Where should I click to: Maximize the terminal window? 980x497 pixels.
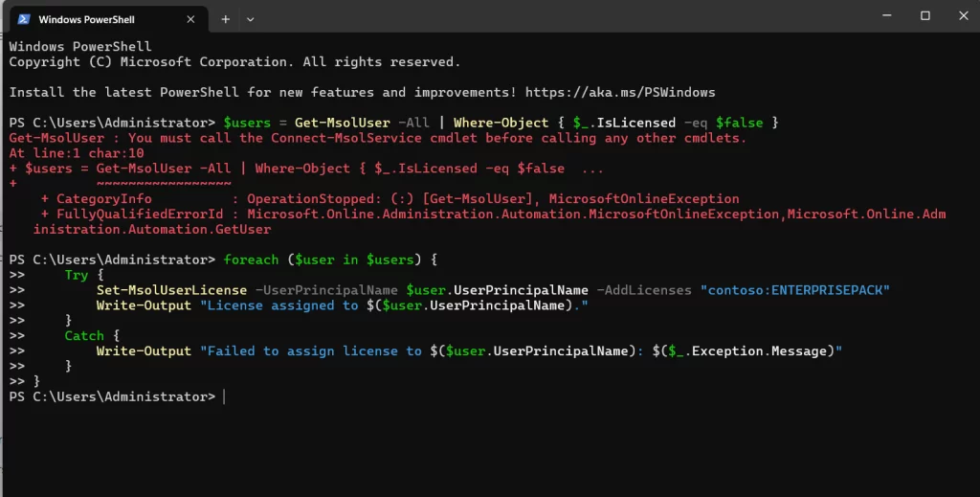[x=924, y=16]
